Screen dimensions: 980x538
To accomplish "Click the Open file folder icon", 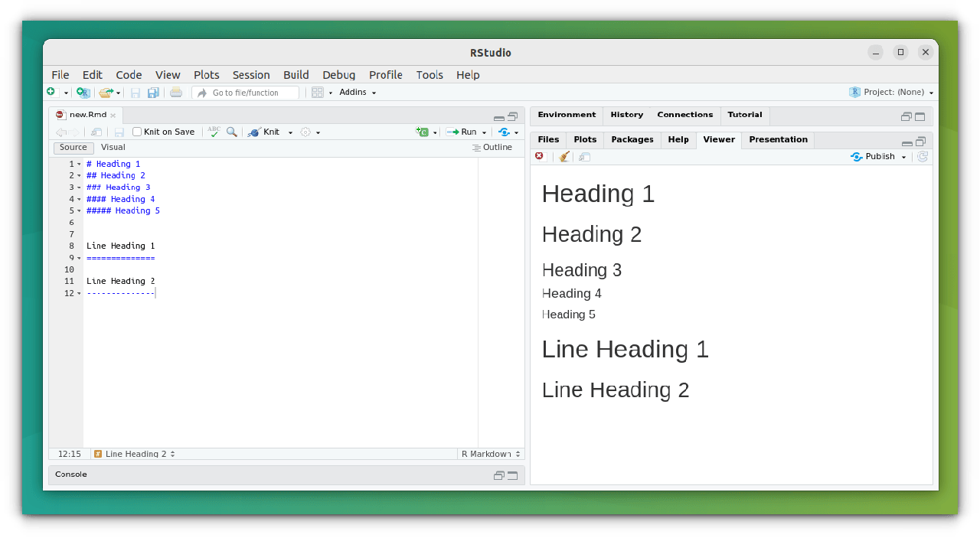I will [x=106, y=93].
